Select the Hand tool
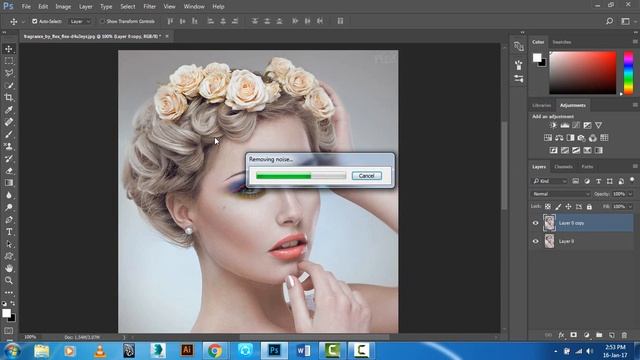The image size is (640, 360). pos(9,268)
